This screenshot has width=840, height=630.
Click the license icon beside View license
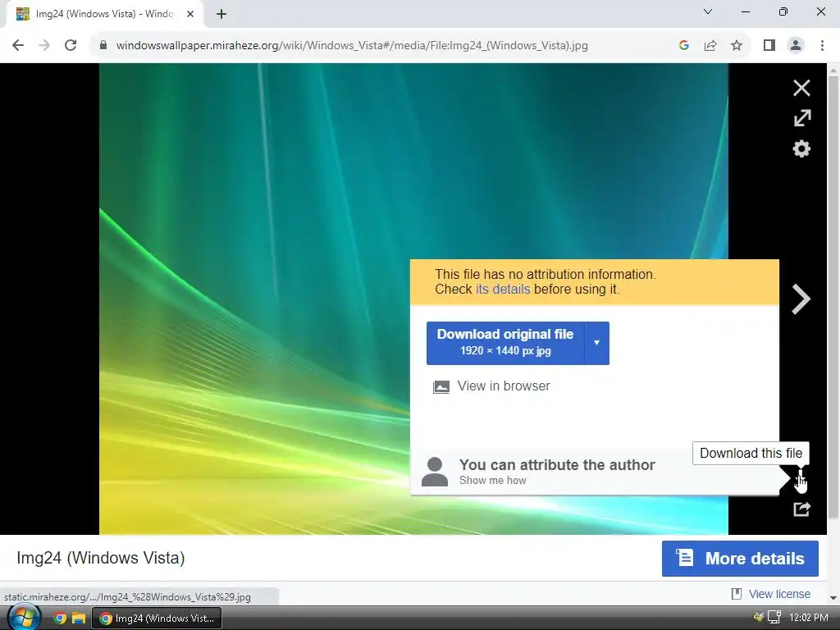pyautogui.click(x=737, y=594)
